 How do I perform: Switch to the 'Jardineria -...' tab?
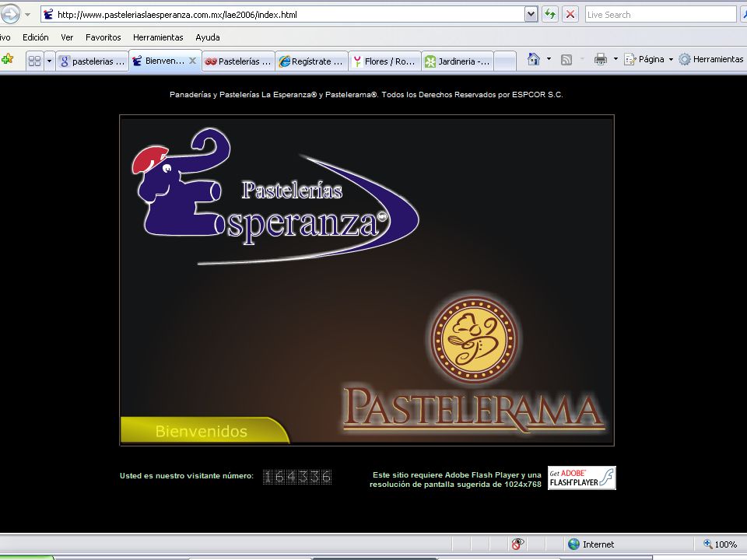458,61
